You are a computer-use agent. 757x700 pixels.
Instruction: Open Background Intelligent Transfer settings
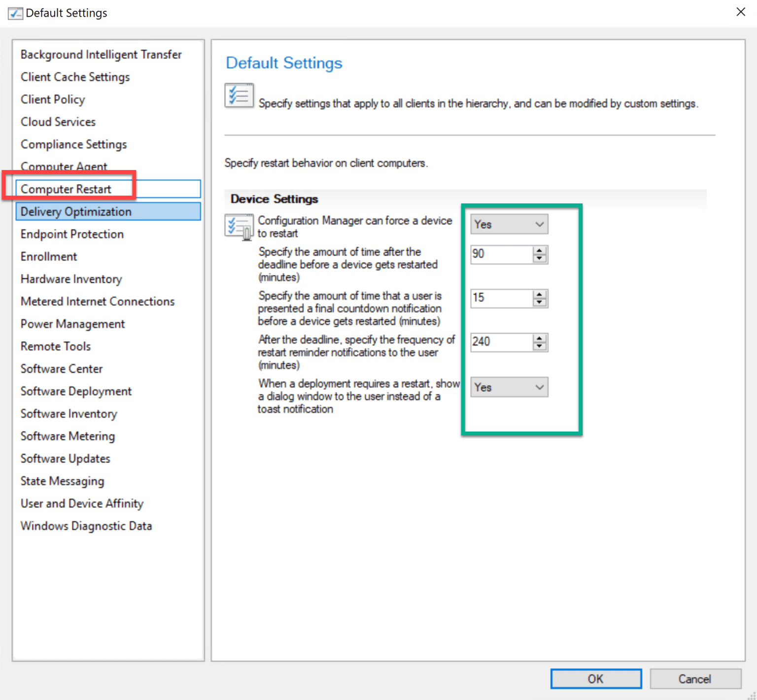[101, 54]
